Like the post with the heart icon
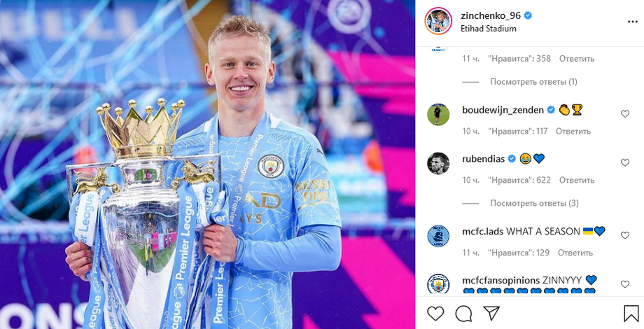 click(x=435, y=314)
